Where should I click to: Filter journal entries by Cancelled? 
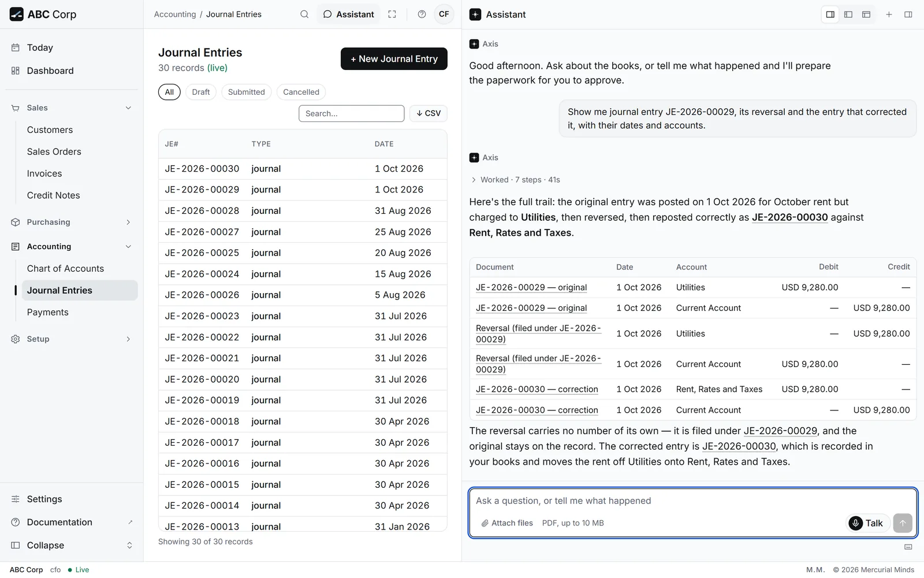coord(301,92)
